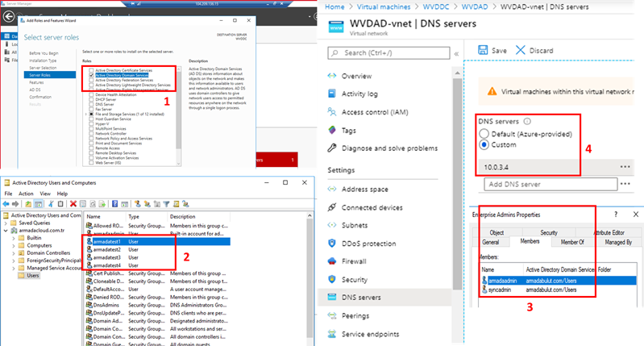Click the up one level folder icon

28,204
